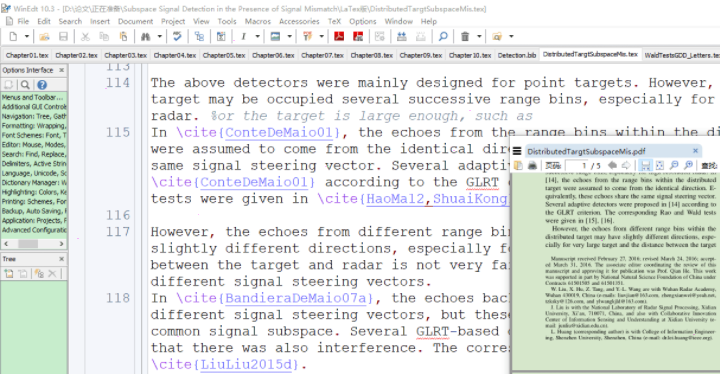The image size is (720, 374).
Task: Click the blue help icon in Options Interface
Action: coord(42,85)
